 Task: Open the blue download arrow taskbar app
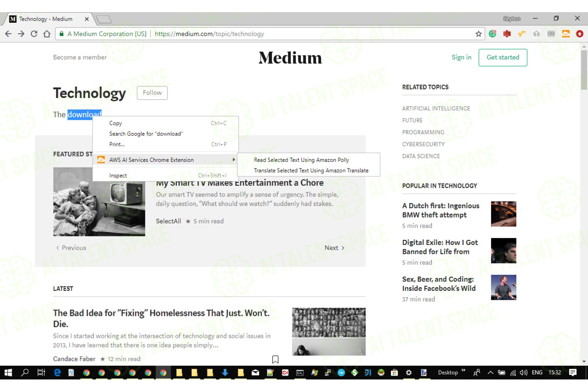pyautogui.click(x=225, y=372)
